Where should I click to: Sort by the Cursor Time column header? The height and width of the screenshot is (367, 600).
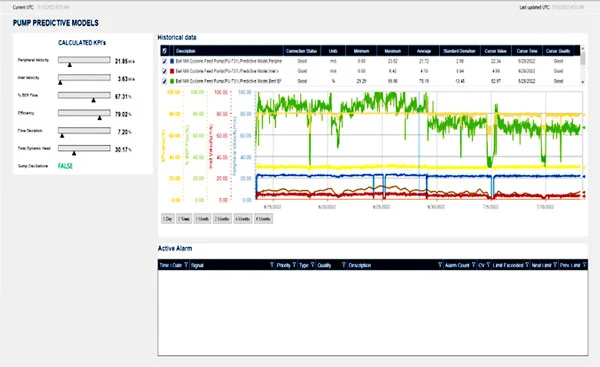[527, 51]
